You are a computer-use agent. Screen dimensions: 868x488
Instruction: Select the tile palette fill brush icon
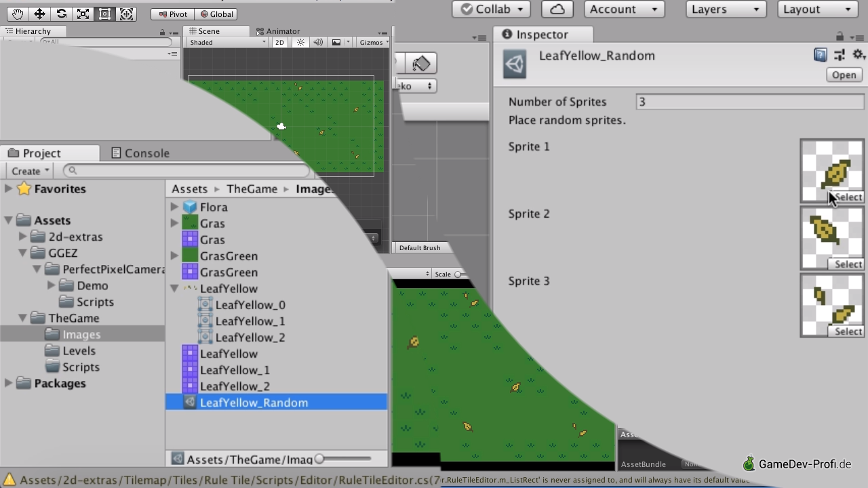tap(421, 63)
